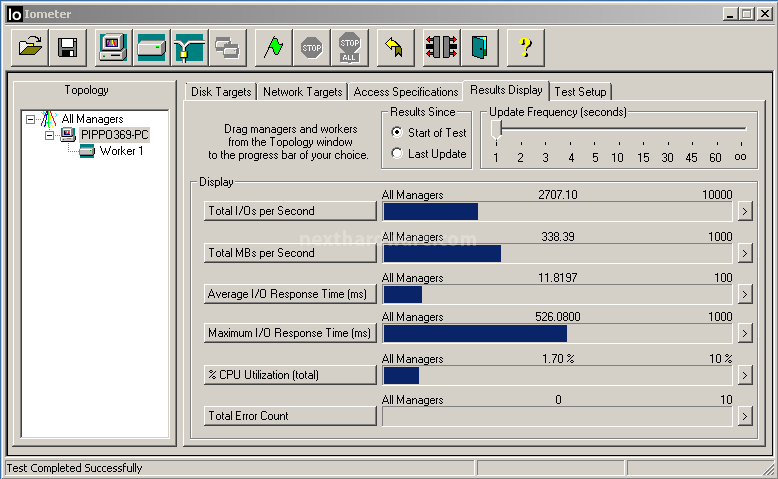
Task: Open arrow next to Total Error Count
Action: [745, 416]
